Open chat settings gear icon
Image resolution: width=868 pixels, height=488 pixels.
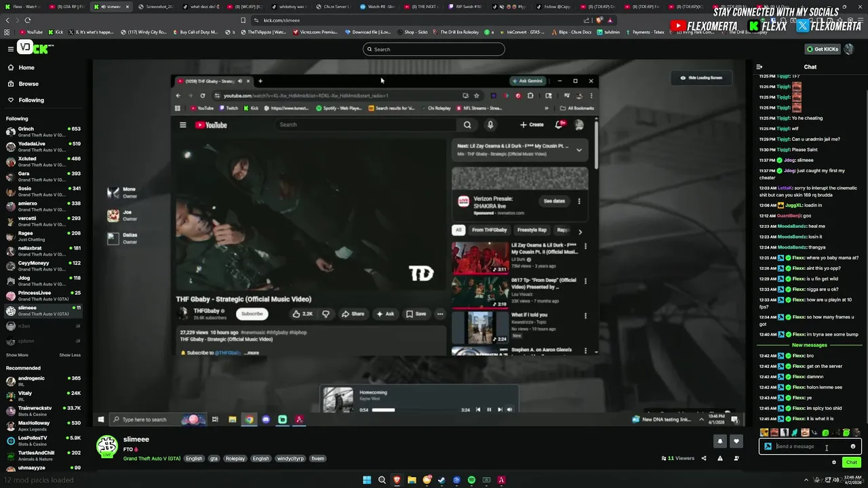tap(834, 462)
